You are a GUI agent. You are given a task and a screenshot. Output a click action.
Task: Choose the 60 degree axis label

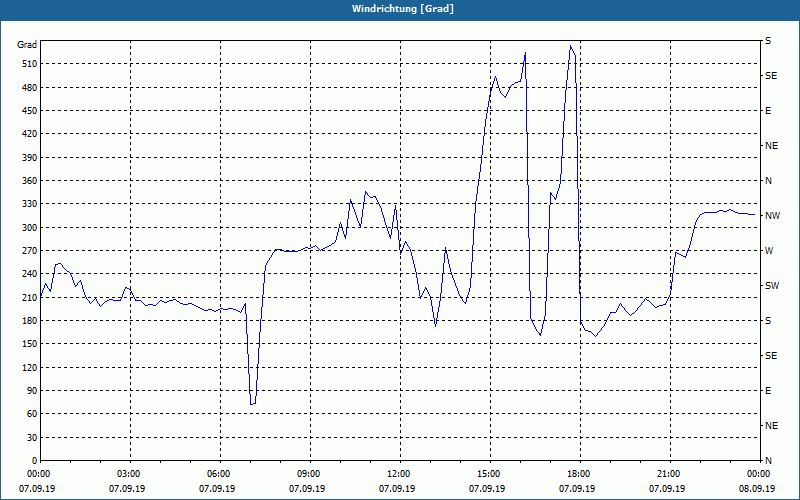tap(31, 414)
